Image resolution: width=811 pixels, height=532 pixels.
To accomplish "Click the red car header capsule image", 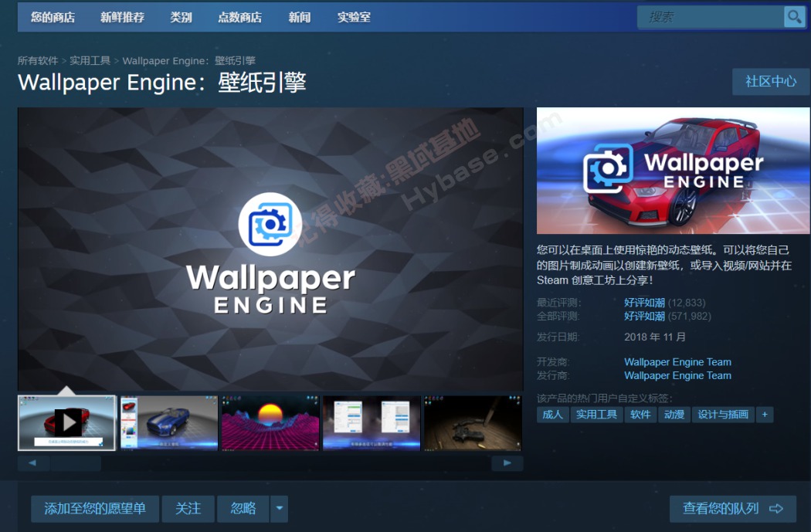I will (x=673, y=171).
